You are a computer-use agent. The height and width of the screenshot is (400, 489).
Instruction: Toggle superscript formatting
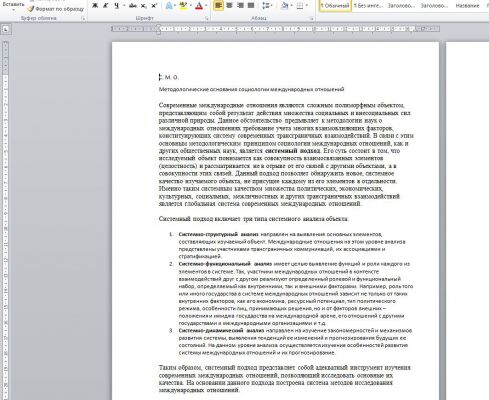(154, 5)
